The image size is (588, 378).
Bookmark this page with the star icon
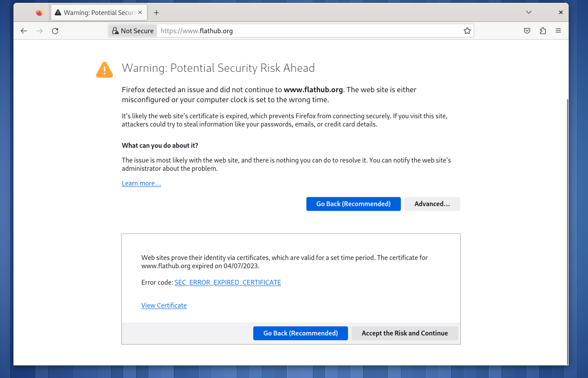click(467, 31)
